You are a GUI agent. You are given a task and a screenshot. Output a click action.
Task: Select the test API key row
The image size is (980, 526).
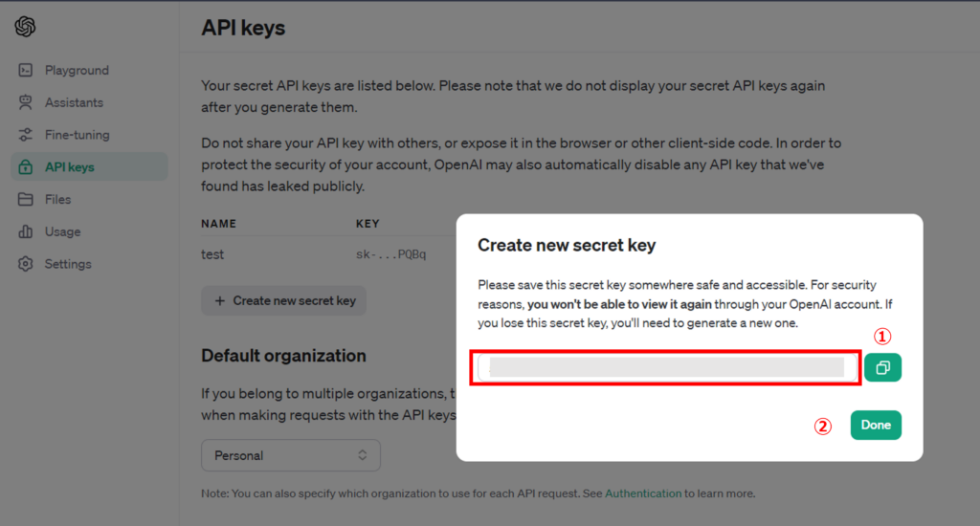328,254
